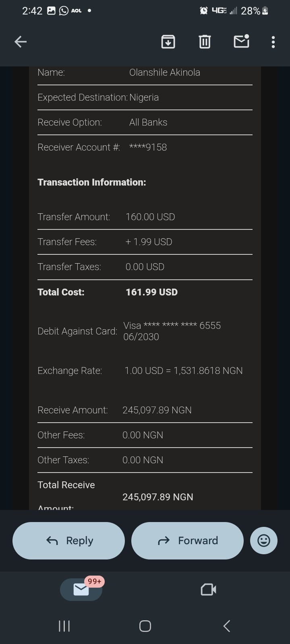Tap the Android back navigation chevron

(x=227, y=626)
